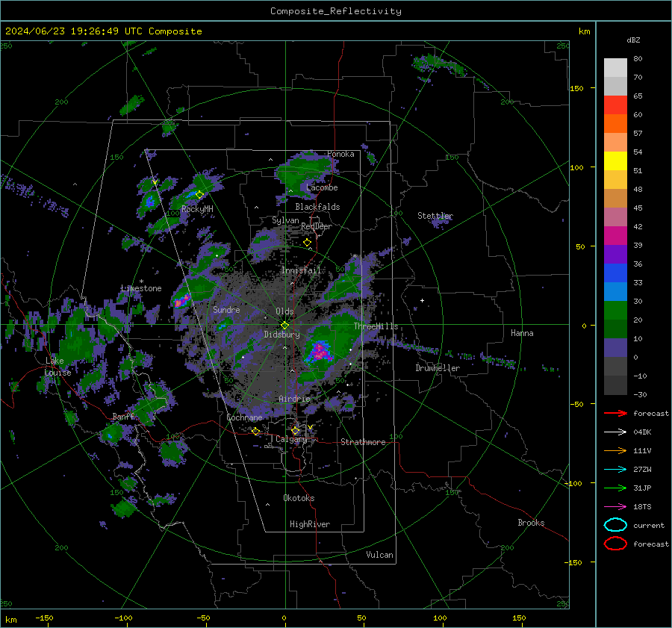
Task: Click the yellow diamond marker below Cochrane
Action: pyautogui.click(x=256, y=432)
